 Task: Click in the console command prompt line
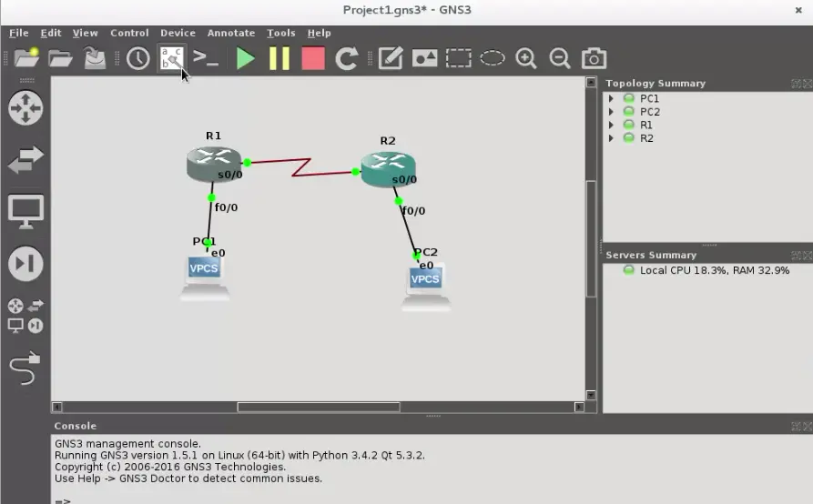432,500
